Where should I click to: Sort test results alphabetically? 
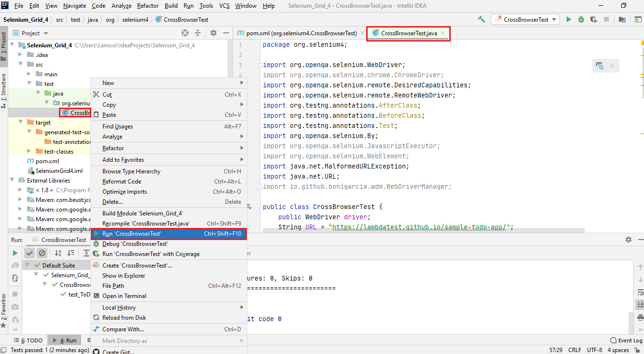point(58,253)
